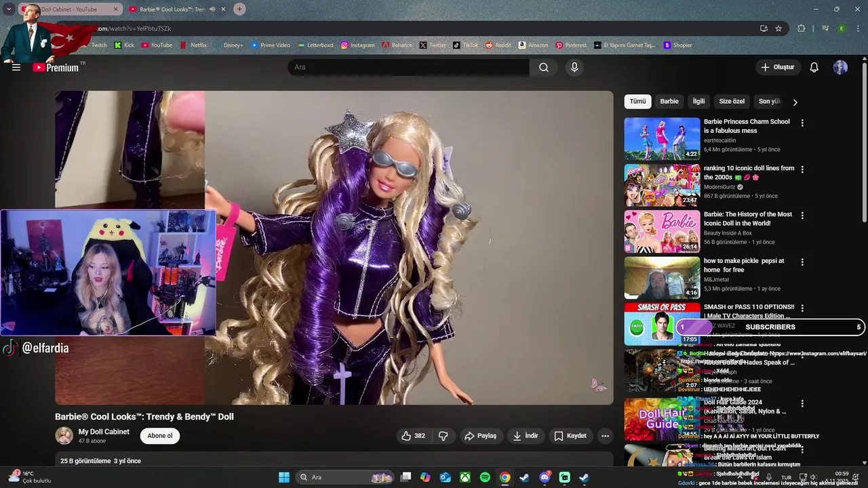This screenshot has height=488, width=868.
Task: Open TikTok bookmark
Action: click(465, 45)
